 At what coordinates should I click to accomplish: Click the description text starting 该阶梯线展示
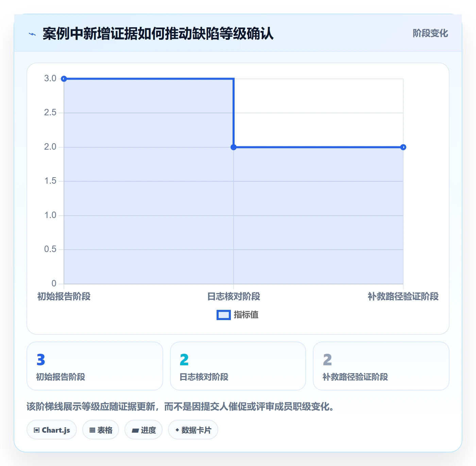[180, 406]
